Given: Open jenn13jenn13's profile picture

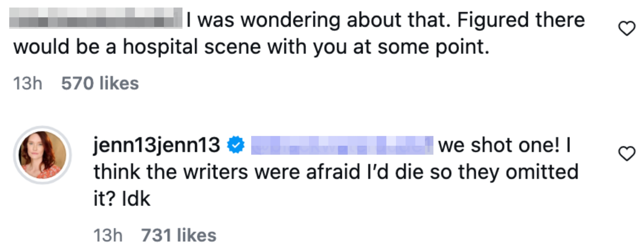Looking at the screenshot, I should 43,155.
